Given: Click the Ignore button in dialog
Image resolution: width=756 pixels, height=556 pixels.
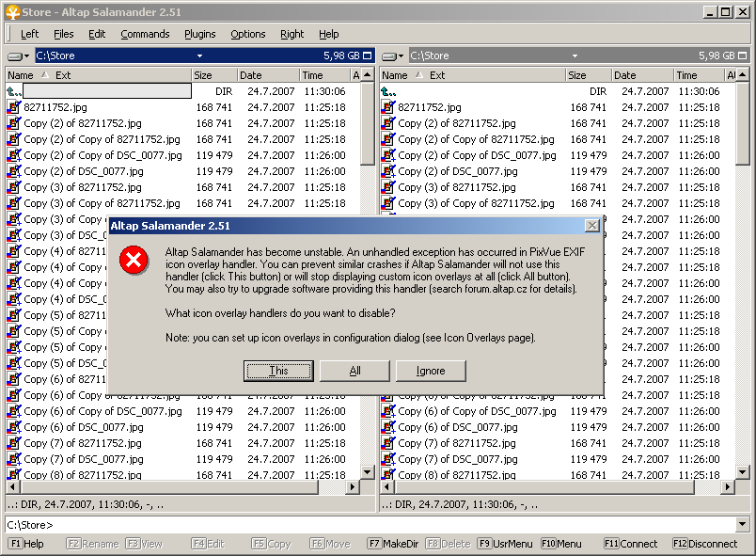Looking at the screenshot, I should [x=431, y=371].
